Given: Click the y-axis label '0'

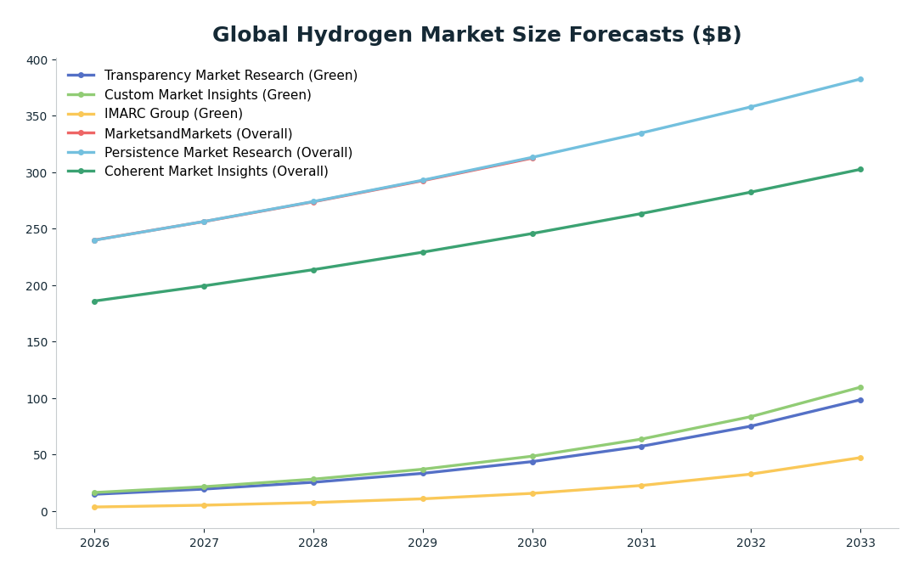Looking at the screenshot, I should [45, 511].
